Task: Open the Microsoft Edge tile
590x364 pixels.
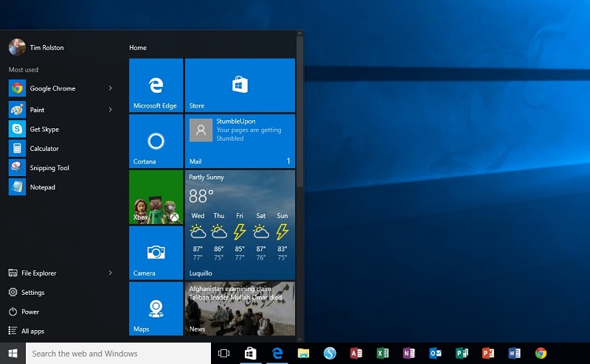Action: coord(156,85)
